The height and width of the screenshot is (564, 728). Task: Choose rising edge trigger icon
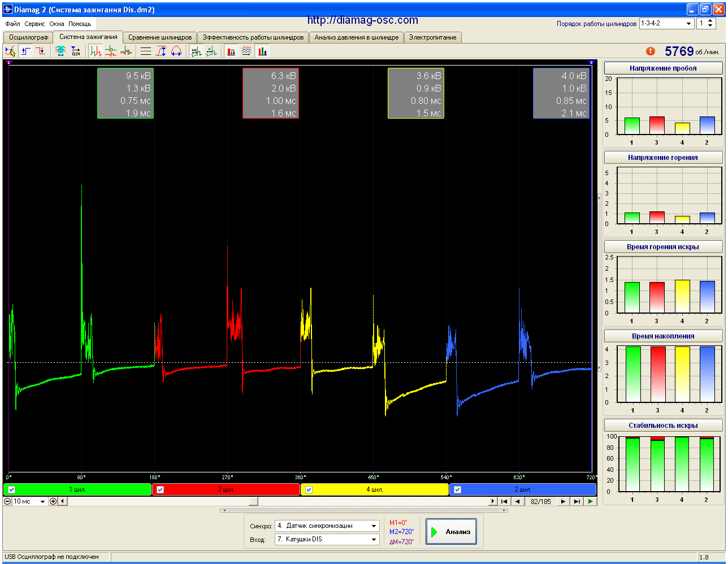coord(25,51)
